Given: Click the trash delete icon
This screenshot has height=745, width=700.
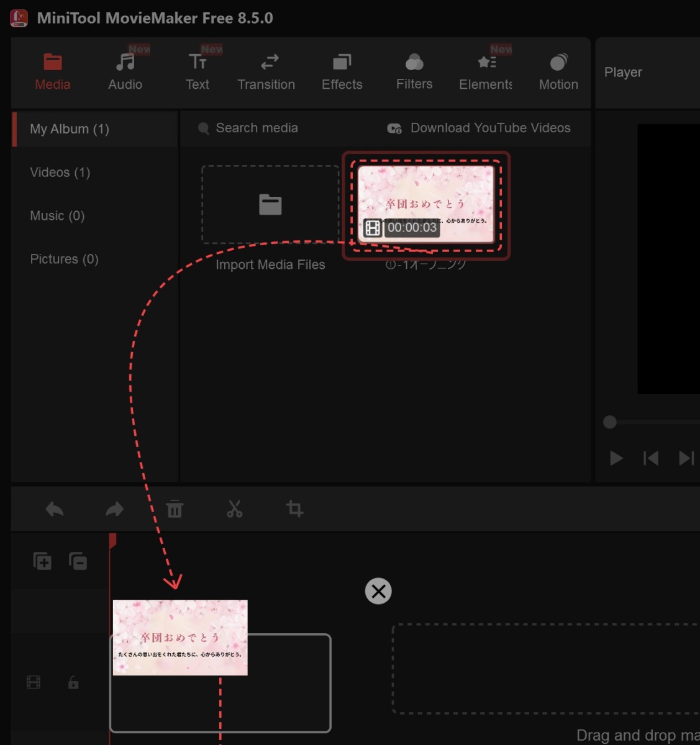Looking at the screenshot, I should [x=175, y=509].
